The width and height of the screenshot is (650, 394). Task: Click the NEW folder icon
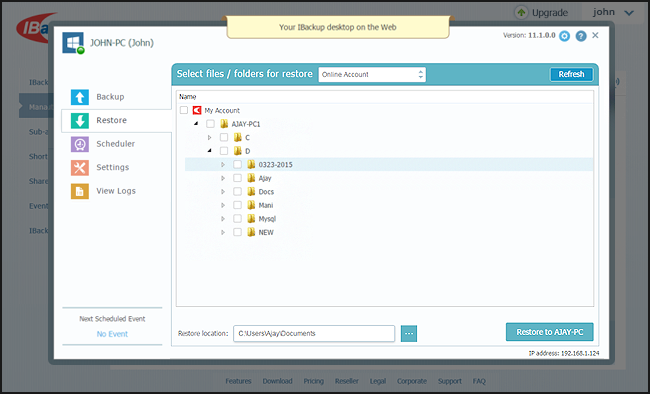pyautogui.click(x=251, y=232)
